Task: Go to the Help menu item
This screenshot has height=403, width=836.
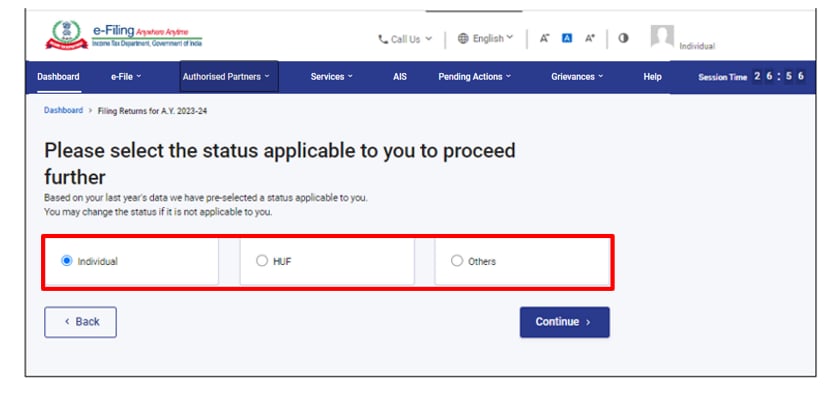Action: coord(652,77)
